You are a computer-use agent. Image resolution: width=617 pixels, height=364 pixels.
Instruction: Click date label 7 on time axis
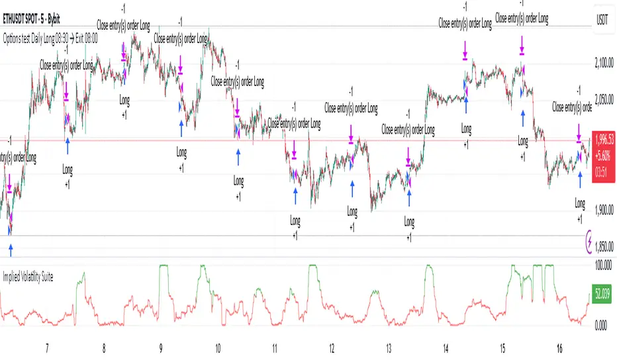point(47,348)
